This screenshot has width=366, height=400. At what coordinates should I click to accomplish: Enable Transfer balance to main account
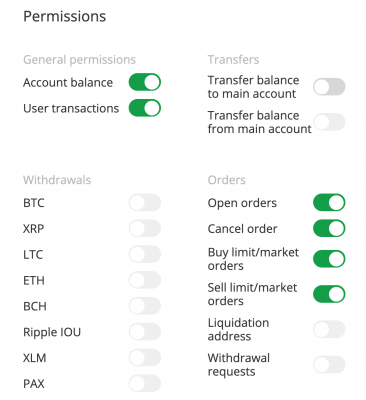(329, 87)
